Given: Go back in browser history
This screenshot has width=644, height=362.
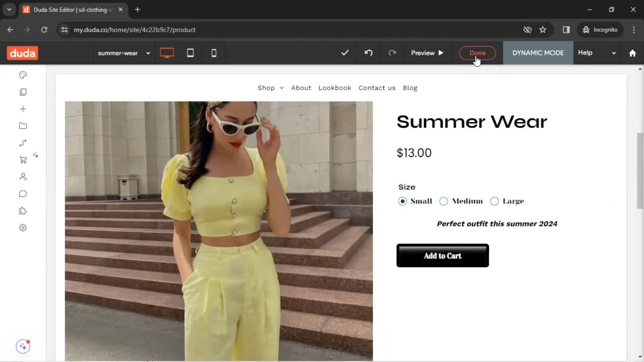Looking at the screenshot, I should [x=10, y=29].
